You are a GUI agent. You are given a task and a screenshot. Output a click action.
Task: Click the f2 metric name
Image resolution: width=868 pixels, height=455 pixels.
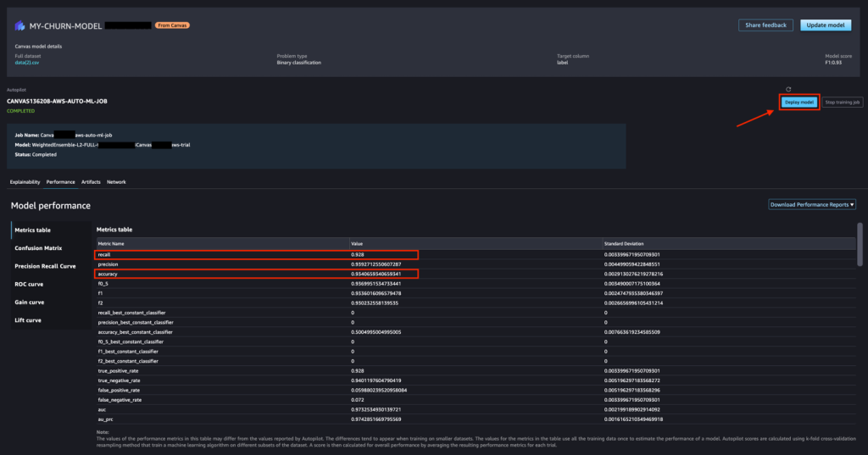click(100, 303)
